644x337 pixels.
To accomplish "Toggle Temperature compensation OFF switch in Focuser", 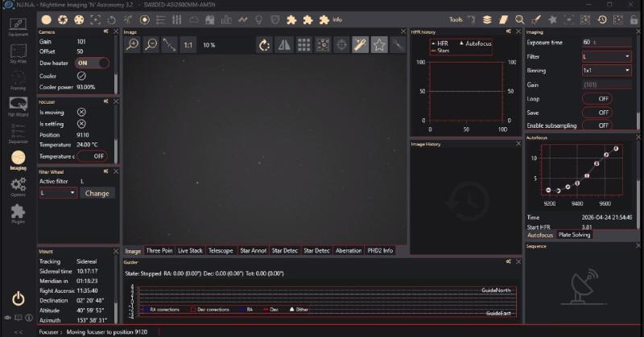I will pyautogui.click(x=92, y=156).
